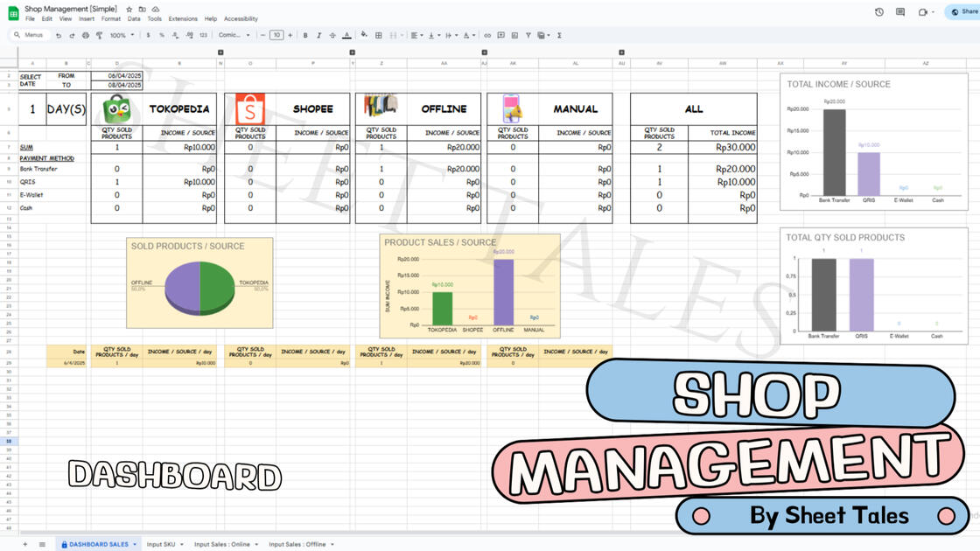Insert a link
Screen dimensions: 980x551
click(x=487, y=36)
